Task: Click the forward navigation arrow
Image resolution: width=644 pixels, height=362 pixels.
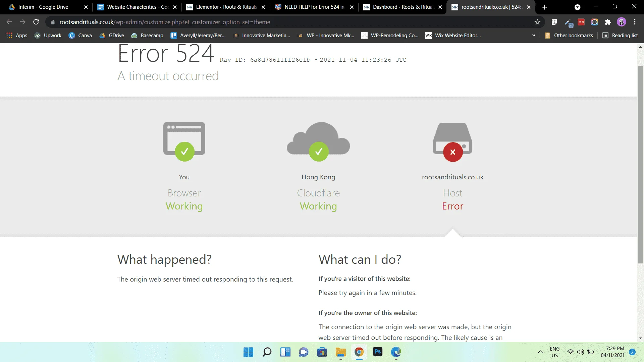Action: pyautogui.click(x=22, y=22)
